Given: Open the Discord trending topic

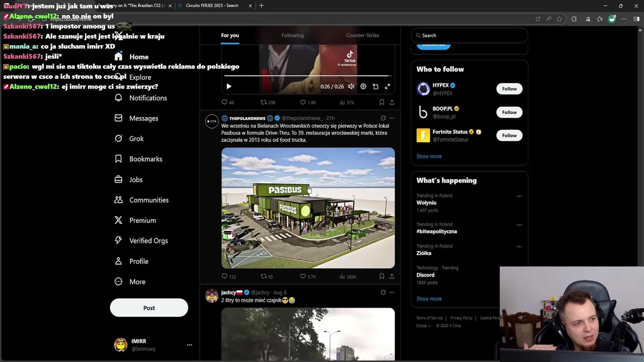Looking at the screenshot, I should [425, 275].
